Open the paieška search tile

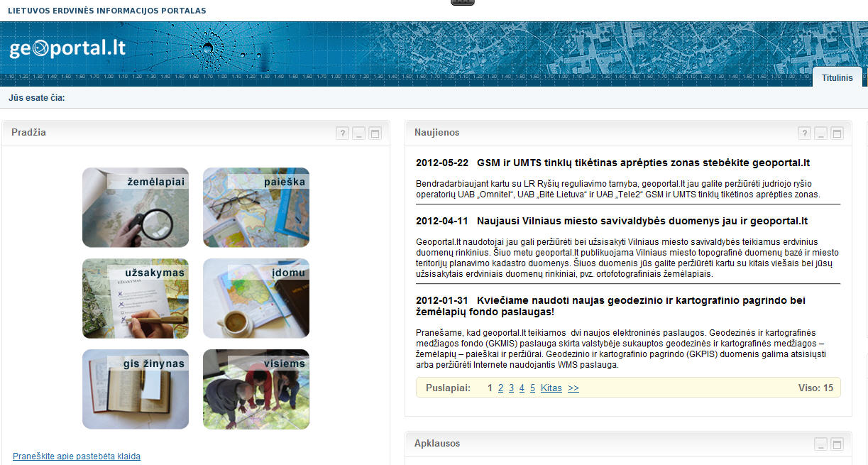click(256, 207)
